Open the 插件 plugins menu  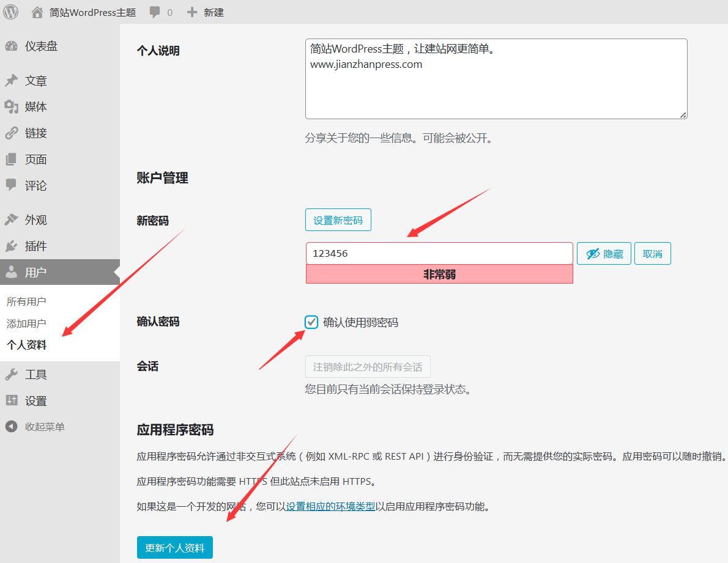(x=35, y=246)
